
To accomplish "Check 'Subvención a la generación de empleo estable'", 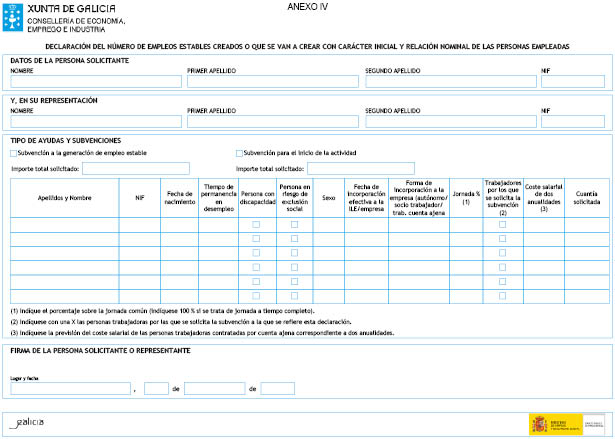I will (13, 153).
